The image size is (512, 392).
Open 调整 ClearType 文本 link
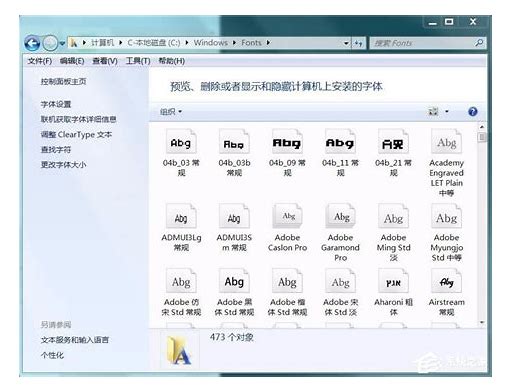point(76,135)
